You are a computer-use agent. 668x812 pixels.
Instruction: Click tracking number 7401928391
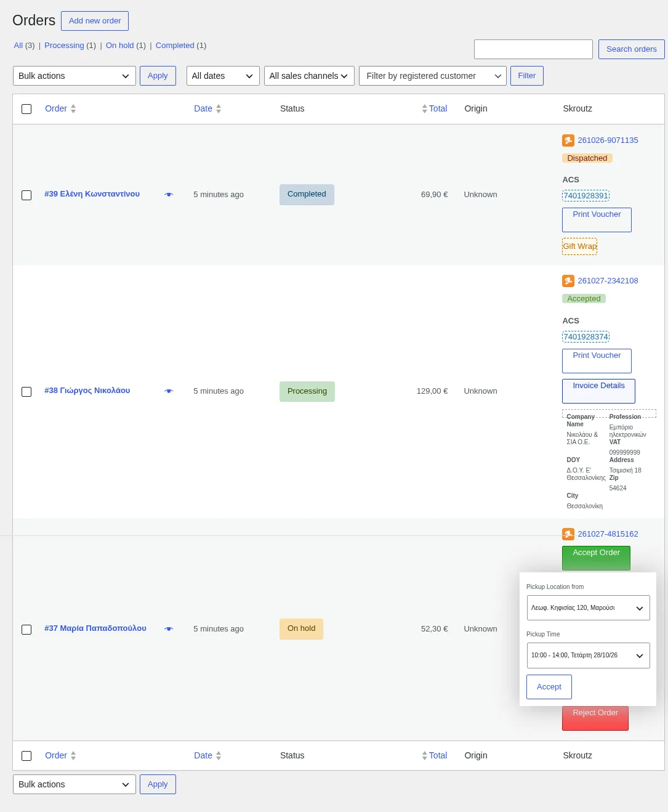click(x=586, y=196)
